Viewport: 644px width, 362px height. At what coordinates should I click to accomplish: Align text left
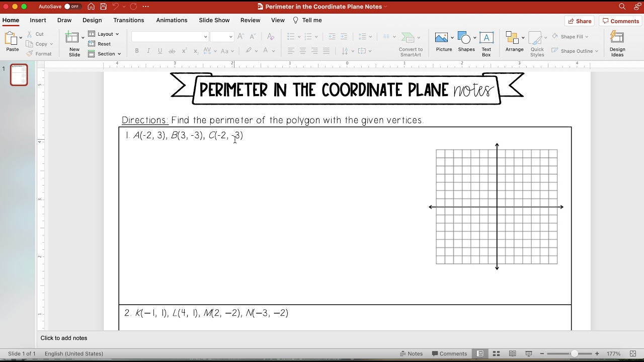(x=291, y=51)
